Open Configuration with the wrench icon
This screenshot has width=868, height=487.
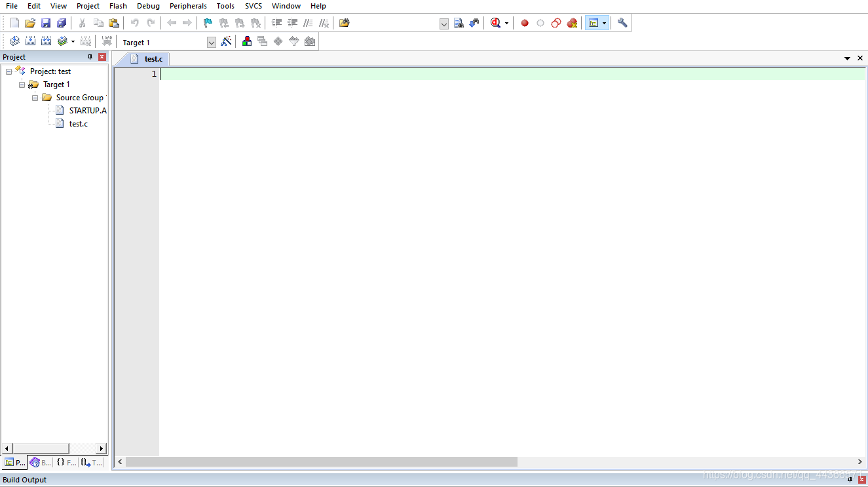pyautogui.click(x=622, y=23)
